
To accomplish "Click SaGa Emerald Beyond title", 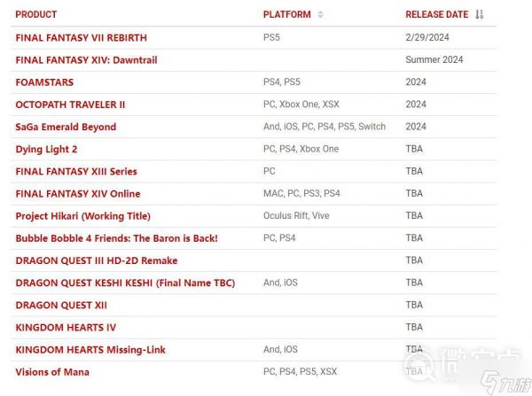I will click(66, 127).
